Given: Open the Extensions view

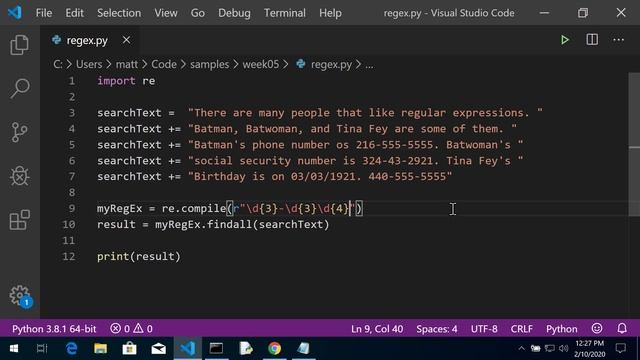Looking at the screenshot, I should [20, 220].
